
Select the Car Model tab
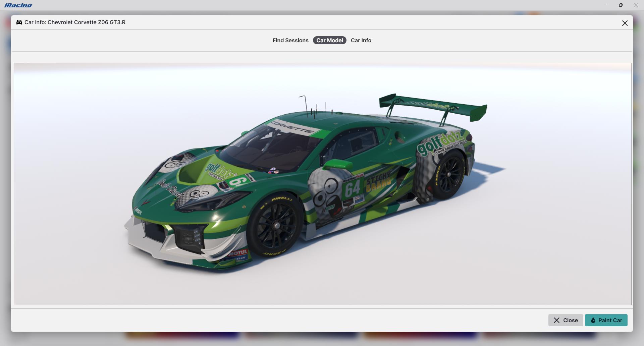click(x=329, y=40)
